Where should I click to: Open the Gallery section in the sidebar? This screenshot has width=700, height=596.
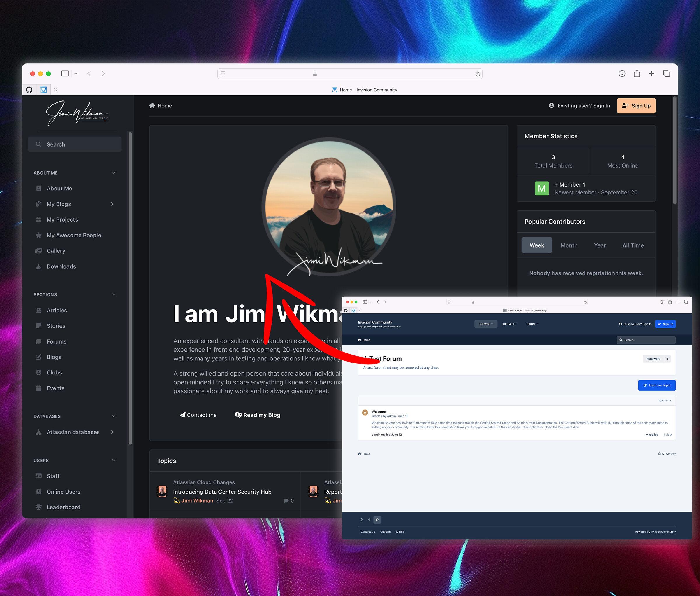click(56, 251)
